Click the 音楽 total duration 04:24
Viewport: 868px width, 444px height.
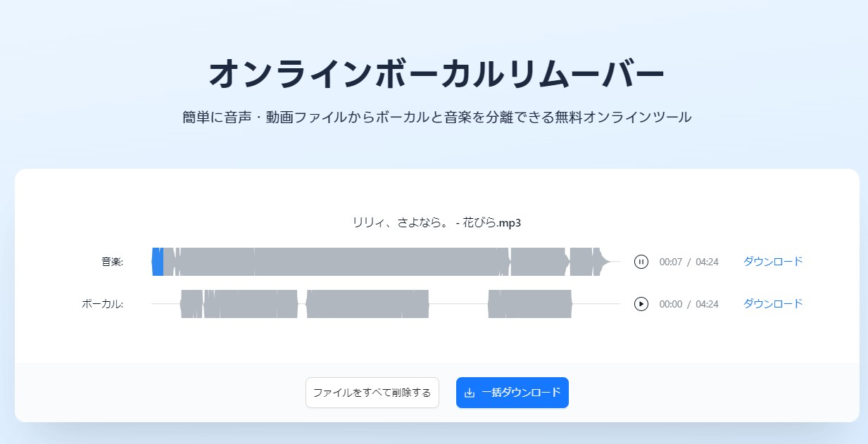(x=707, y=262)
